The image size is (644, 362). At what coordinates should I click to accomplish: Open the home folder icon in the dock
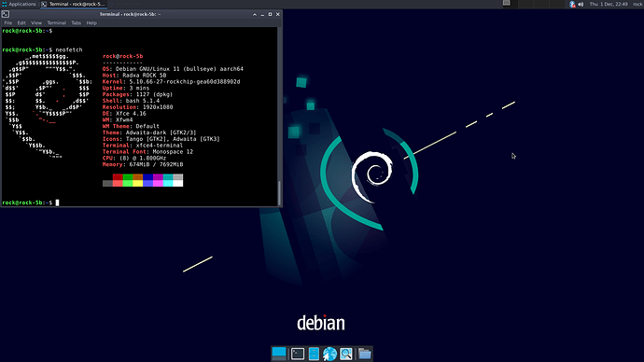point(364,354)
